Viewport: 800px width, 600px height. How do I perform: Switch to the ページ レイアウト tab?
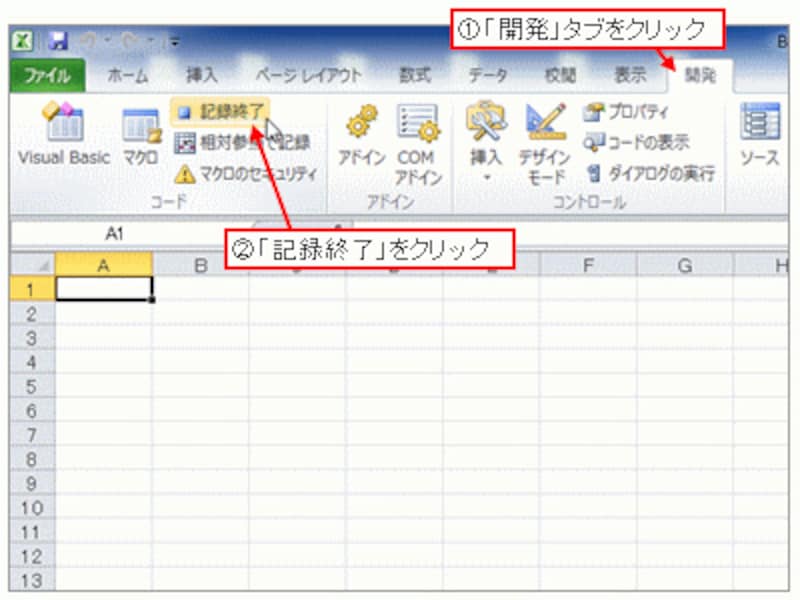(309, 76)
